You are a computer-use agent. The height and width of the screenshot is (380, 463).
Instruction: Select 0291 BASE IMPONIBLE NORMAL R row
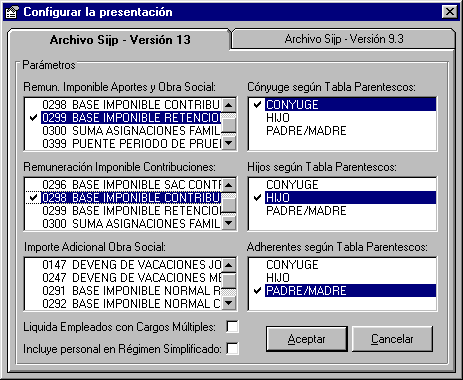[x=123, y=291]
